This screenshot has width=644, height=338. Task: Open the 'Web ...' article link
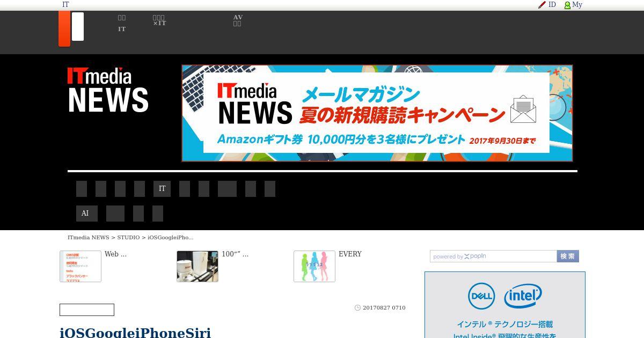coord(115,254)
